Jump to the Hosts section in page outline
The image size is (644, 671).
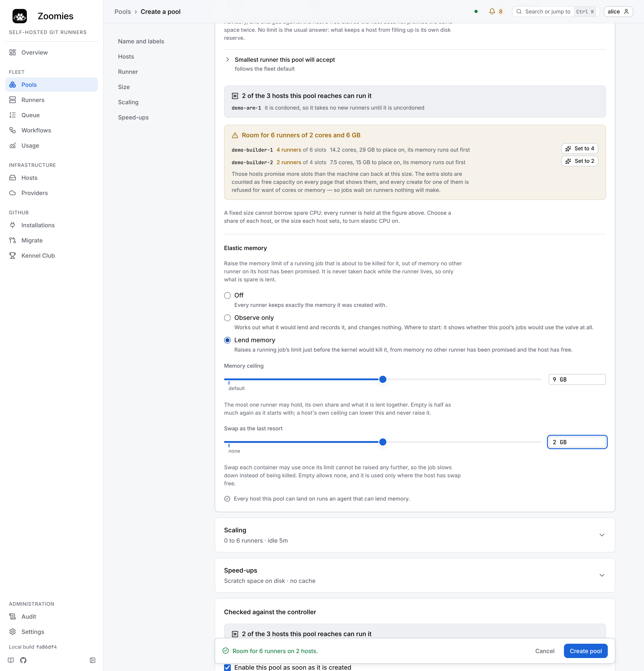[126, 57]
